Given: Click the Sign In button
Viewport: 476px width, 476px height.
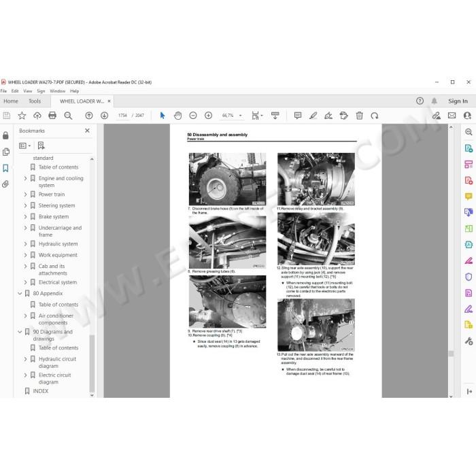Looking at the screenshot, I should click(458, 101).
